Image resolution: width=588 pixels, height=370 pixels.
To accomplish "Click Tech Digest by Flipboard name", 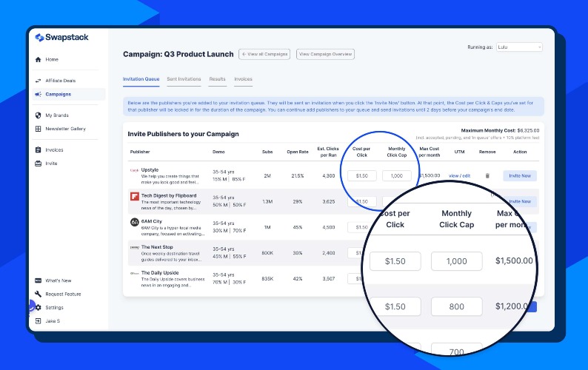I will (x=169, y=195).
